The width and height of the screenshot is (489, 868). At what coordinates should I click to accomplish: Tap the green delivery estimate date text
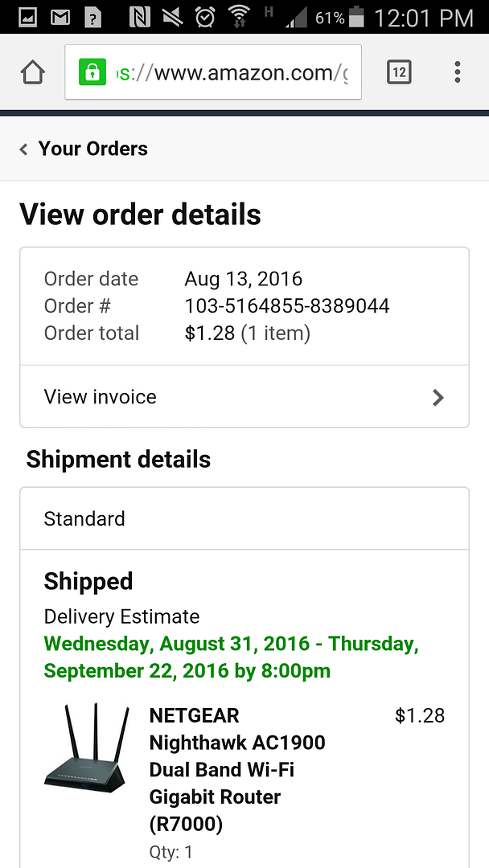point(231,657)
